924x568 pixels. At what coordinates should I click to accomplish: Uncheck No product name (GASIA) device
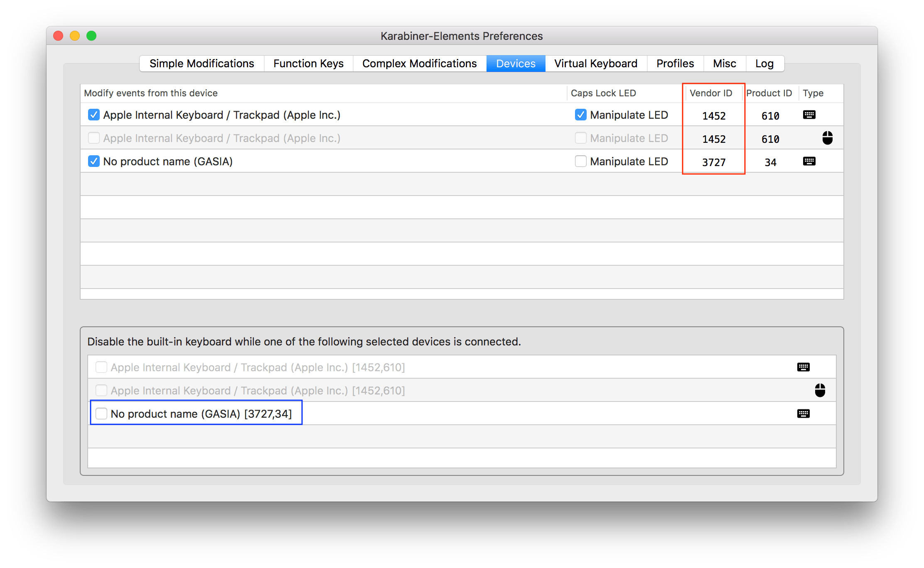[94, 162]
